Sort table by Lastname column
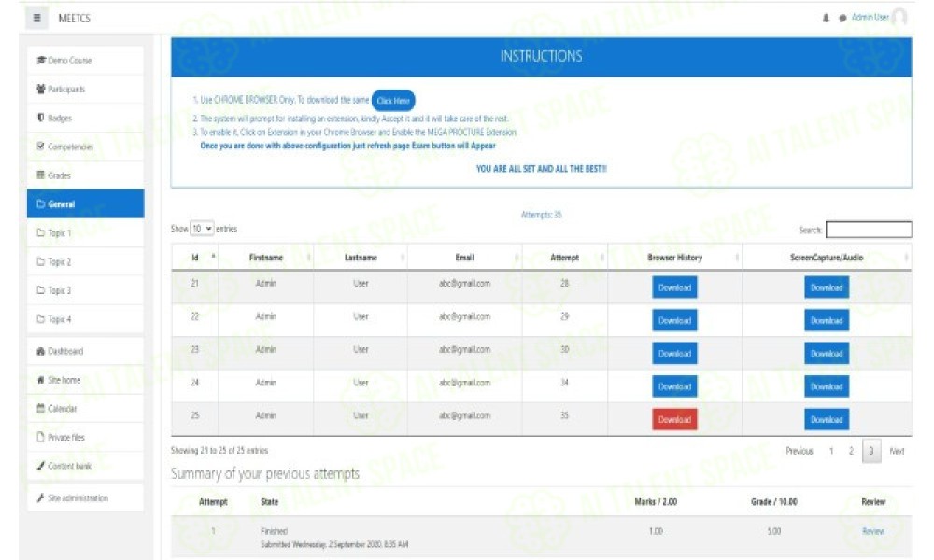This screenshot has height=560, width=934. tap(361, 257)
